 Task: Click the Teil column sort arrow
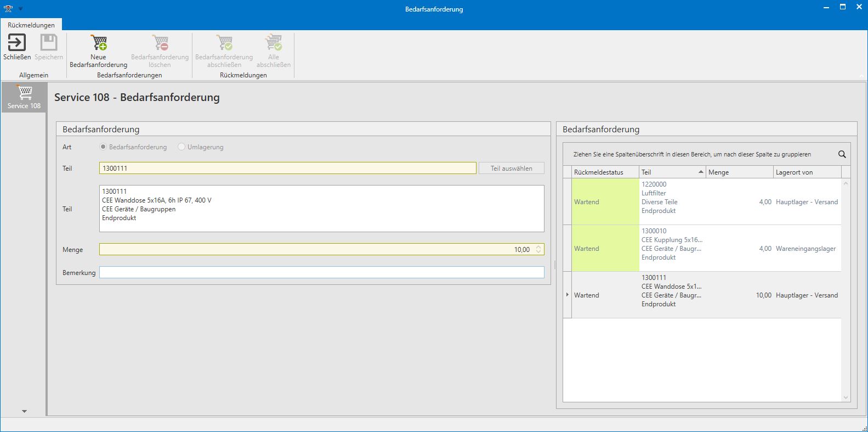[x=701, y=172]
